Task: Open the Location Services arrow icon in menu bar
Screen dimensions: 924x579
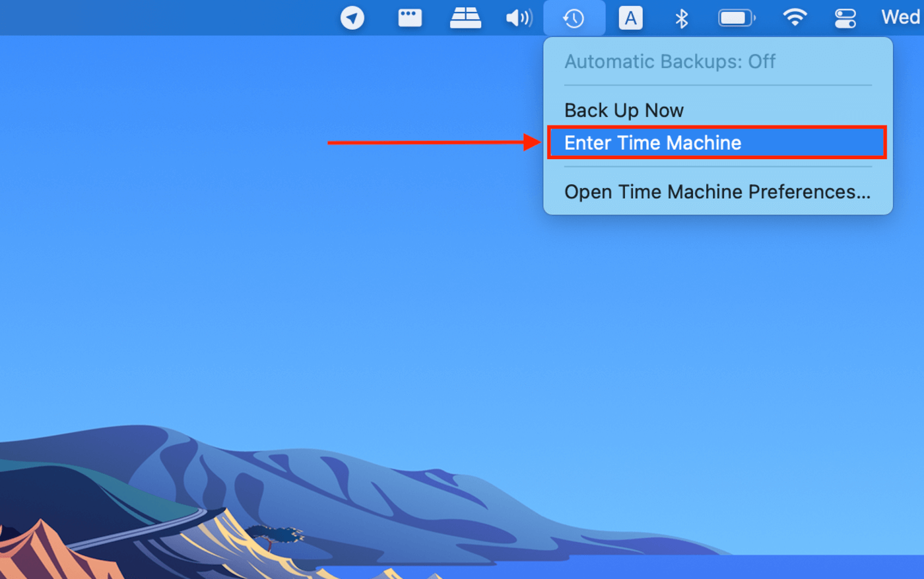Action: point(352,18)
